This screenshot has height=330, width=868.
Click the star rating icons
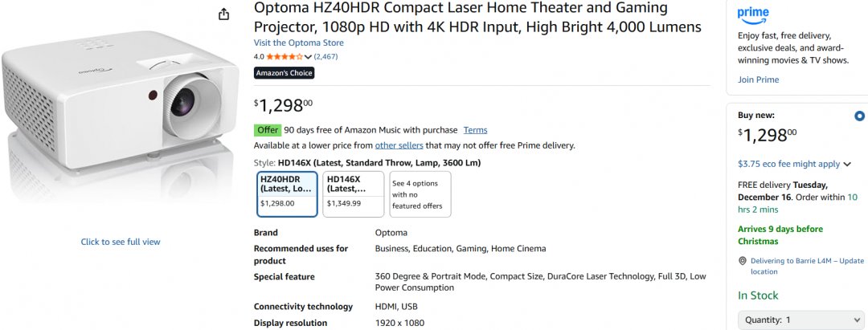click(285, 57)
